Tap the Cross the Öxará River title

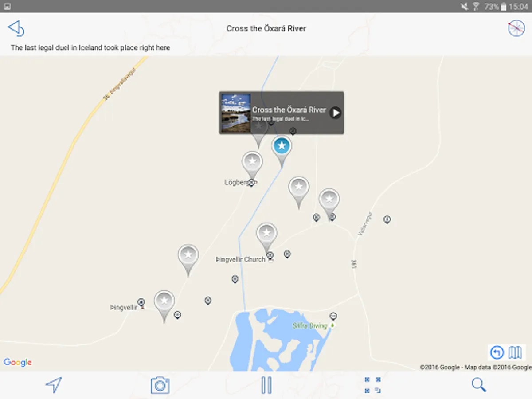266,28
